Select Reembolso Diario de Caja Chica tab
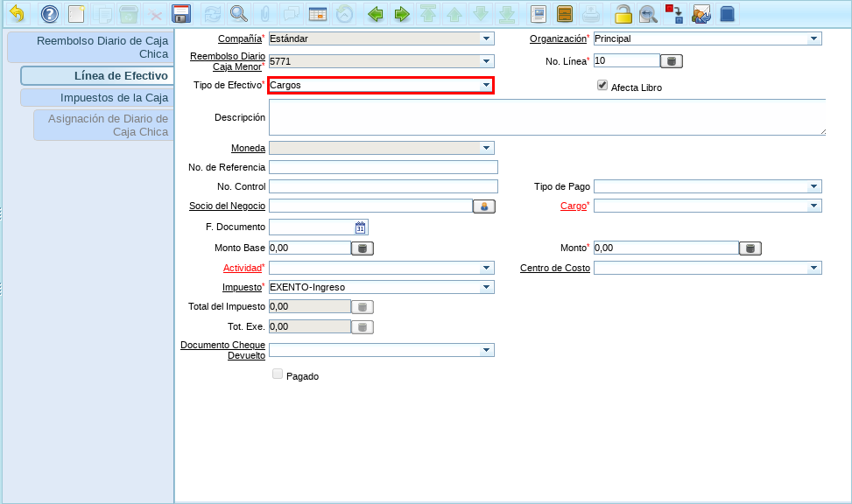The width and height of the screenshot is (852, 504). point(102,47)
